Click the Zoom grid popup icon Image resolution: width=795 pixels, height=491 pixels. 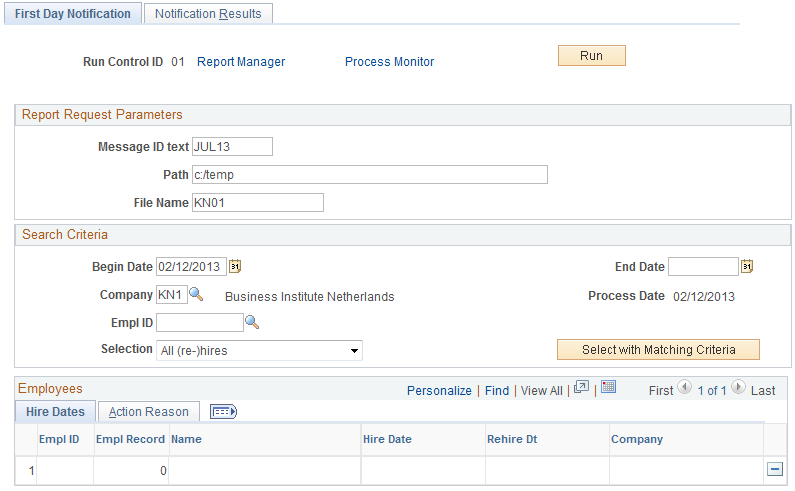pos(581,388)
